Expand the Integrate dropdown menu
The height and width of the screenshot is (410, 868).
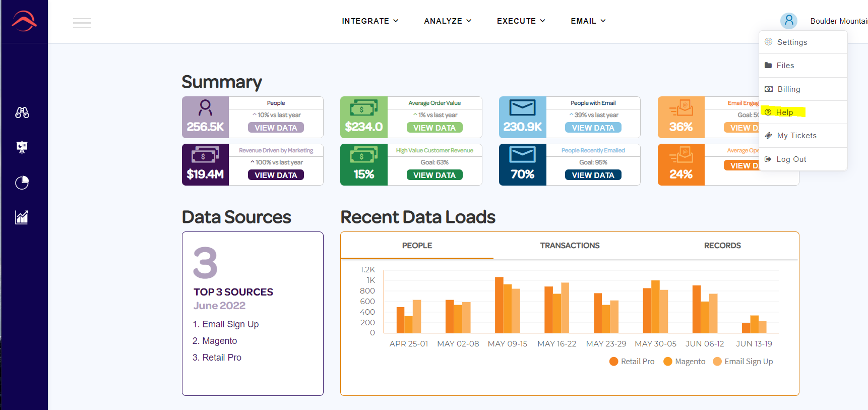(370, 21)
